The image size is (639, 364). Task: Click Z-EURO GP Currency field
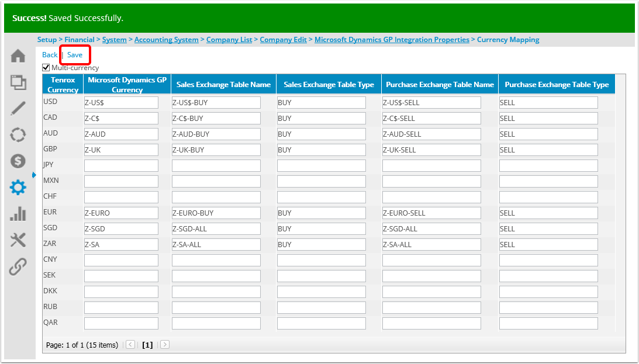click(121, 213)
